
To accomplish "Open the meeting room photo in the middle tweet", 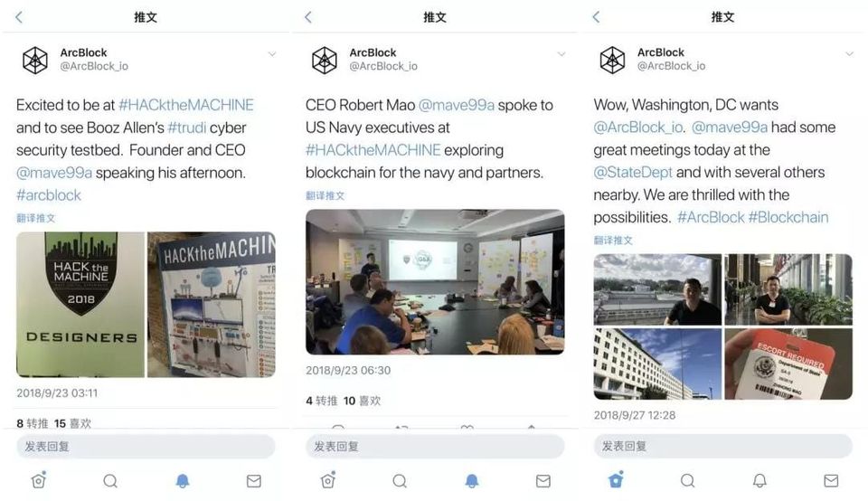I will pos(435,282).
